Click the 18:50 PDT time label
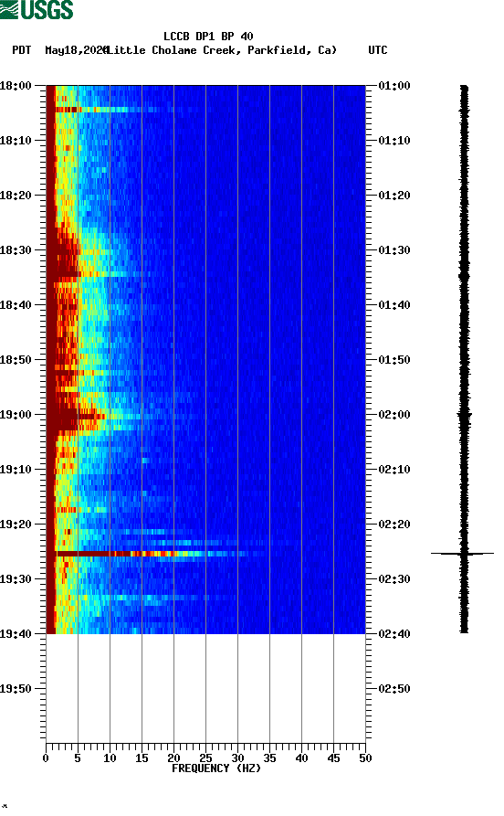This screenshot has height=816, width=504. [x=16, y=360]
